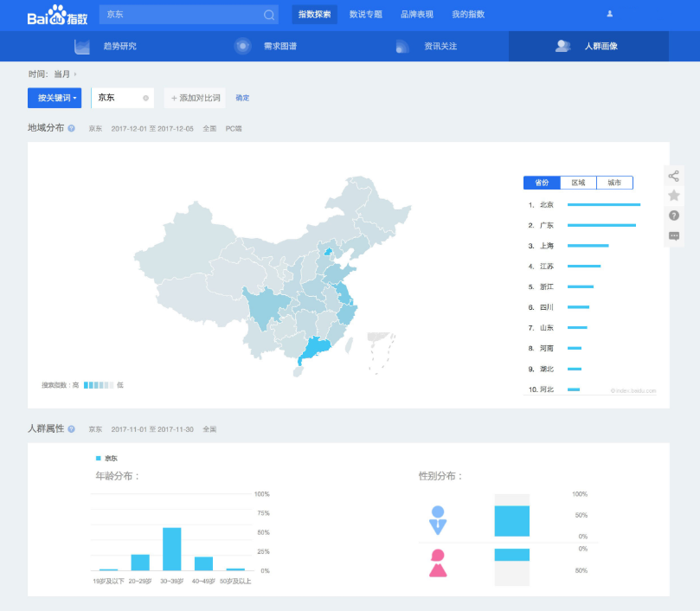Click 河北 in the province ranking
This screenshot has width=700, height=611.
click(547, 389)
